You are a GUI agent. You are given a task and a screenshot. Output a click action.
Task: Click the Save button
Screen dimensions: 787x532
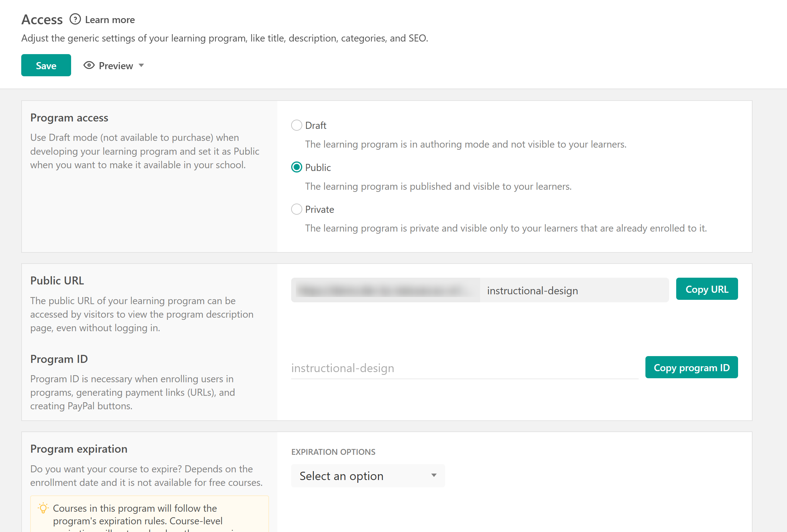click(46, 65)
